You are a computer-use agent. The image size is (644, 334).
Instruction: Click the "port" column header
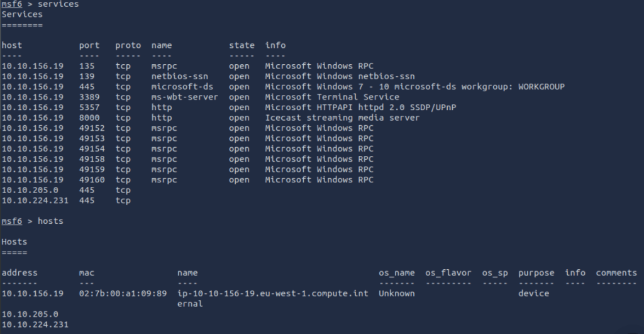click(89, 45)
